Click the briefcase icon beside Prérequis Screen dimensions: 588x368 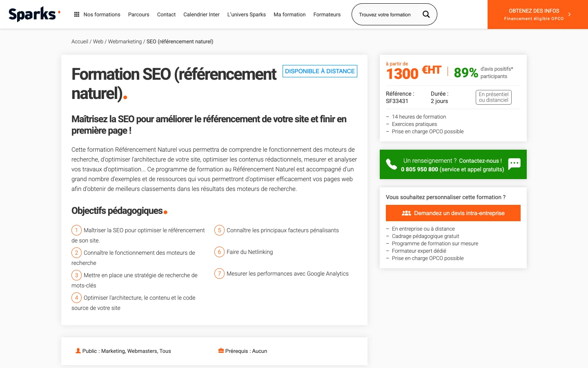point(221,351)
